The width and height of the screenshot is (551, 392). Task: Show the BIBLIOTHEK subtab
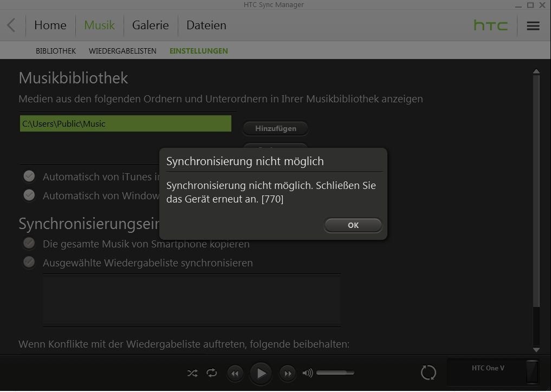pyautogui.click(x=56, y=51)
